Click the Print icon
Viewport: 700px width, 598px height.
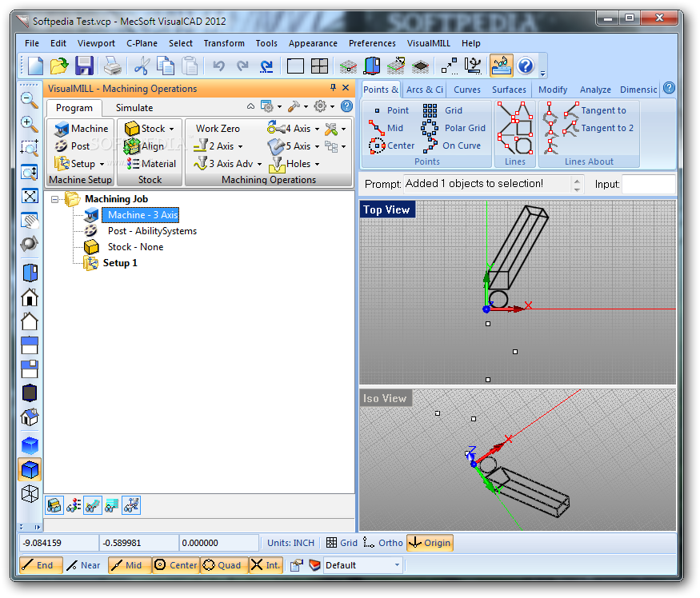(113, 66)
